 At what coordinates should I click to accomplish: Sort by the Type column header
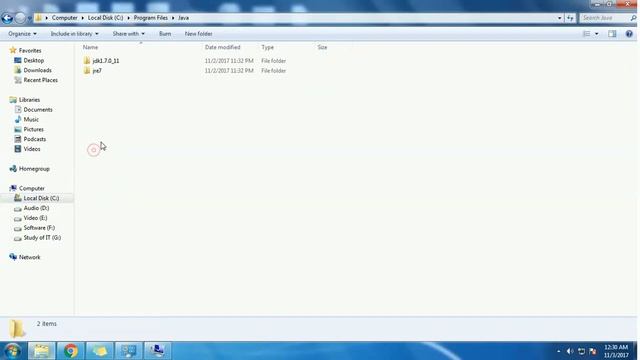pyautogui.click(x=267, y=47)
